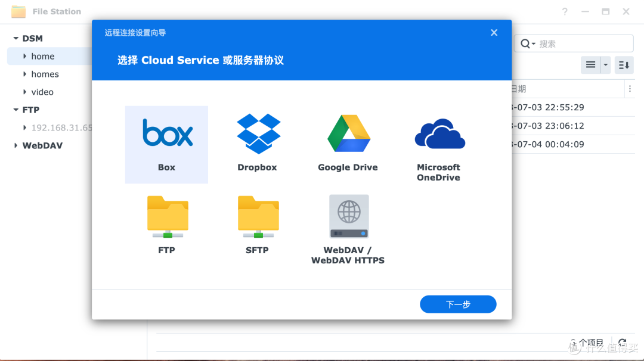Image resolution: width=644 pixels, height=361 pixels.
Task: Click the refresh icon near 3个项目
Action: (623, 343)
